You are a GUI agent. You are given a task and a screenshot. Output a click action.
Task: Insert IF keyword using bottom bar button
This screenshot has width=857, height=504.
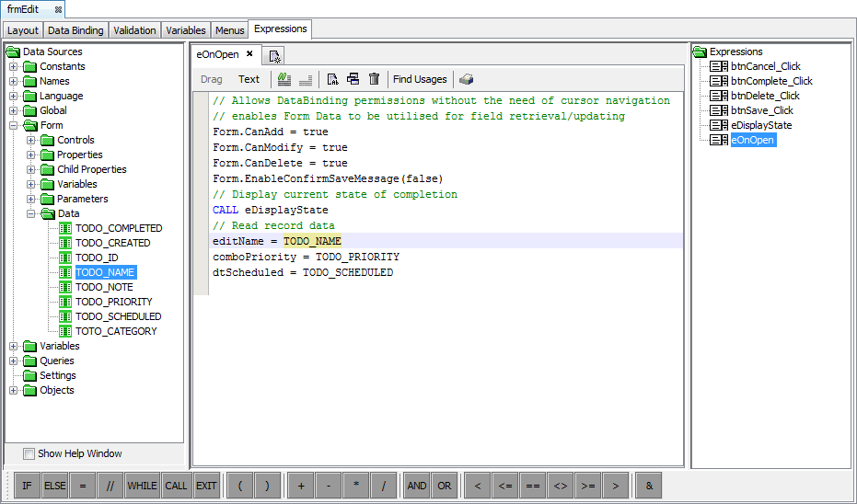point(28,486)
